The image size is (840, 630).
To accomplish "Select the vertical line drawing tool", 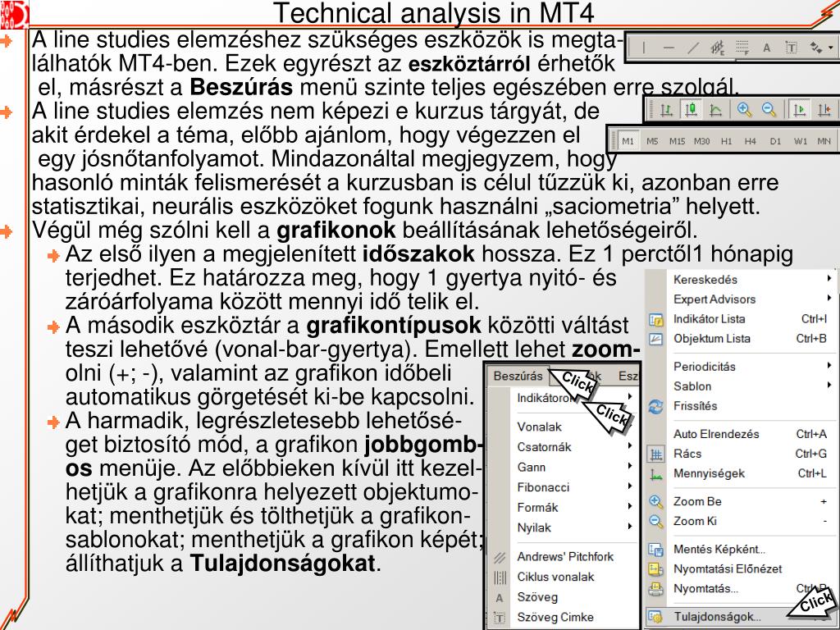I will [x=643, y=48].
